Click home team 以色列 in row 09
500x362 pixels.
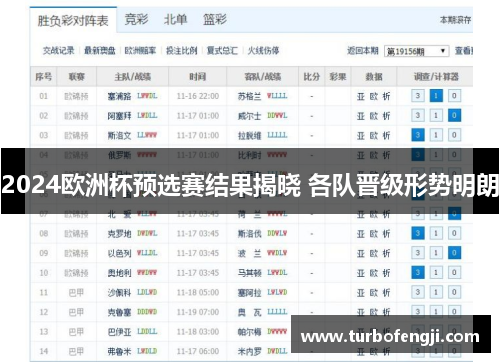point(119,253)
